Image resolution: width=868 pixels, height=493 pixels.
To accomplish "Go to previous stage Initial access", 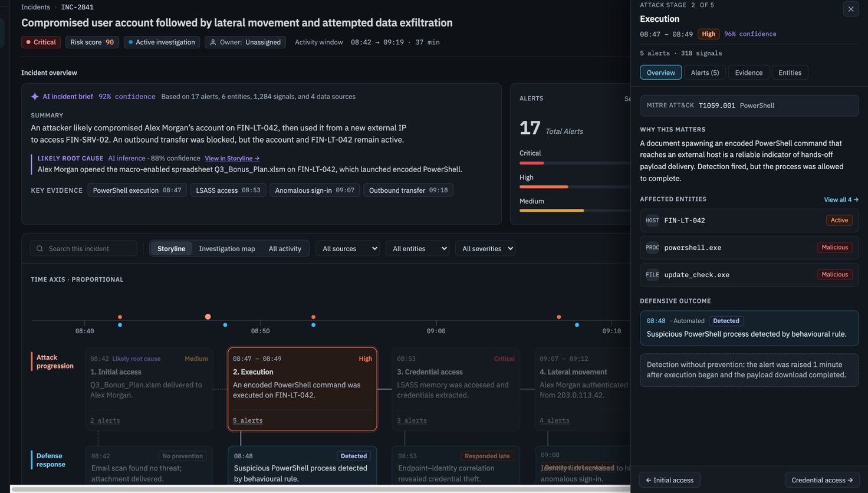I will coord(669,480).
